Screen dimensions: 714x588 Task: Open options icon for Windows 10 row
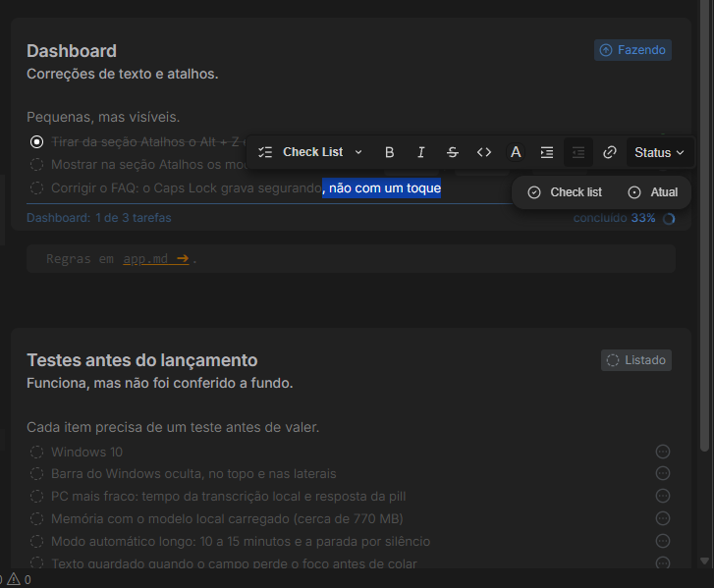pyautogui.click(x=663, y=452)
